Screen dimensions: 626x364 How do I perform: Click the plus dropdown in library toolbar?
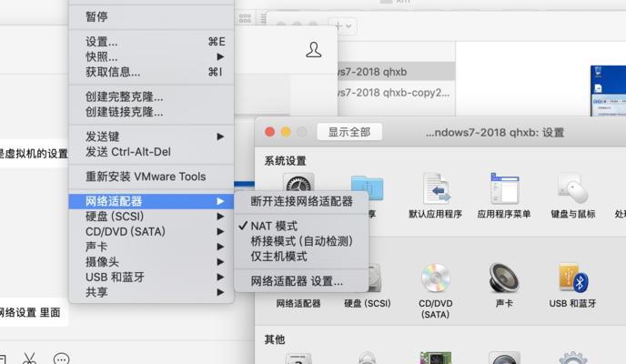pos(342,26)
